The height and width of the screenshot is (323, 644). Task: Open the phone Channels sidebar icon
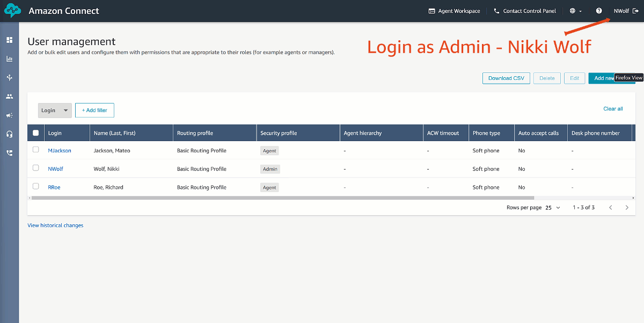(x=9, y=153)
